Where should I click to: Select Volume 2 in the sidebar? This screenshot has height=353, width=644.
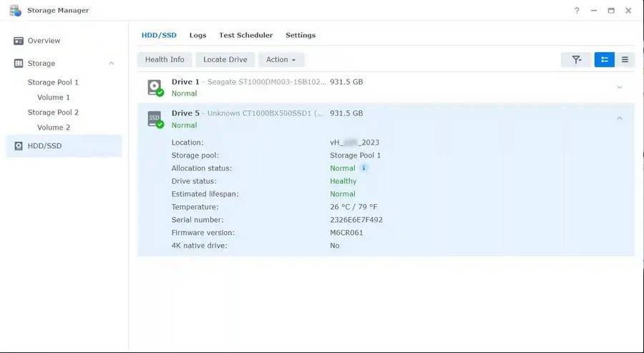pyautogui.click(x=54, y=127)
